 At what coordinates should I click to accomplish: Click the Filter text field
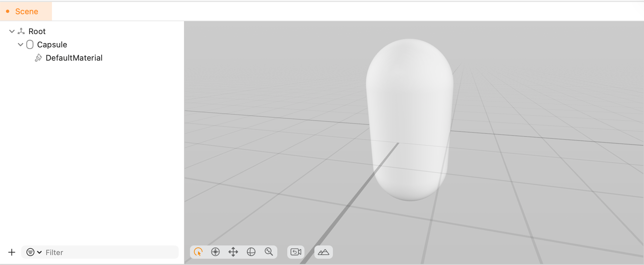click(x=109, y=252)
